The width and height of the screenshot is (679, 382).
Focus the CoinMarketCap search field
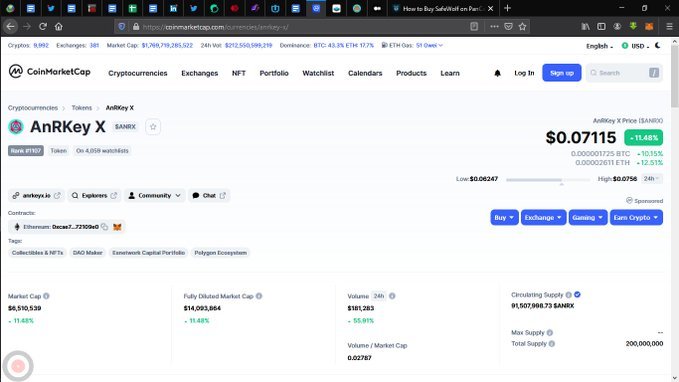[x=624, y=73]
